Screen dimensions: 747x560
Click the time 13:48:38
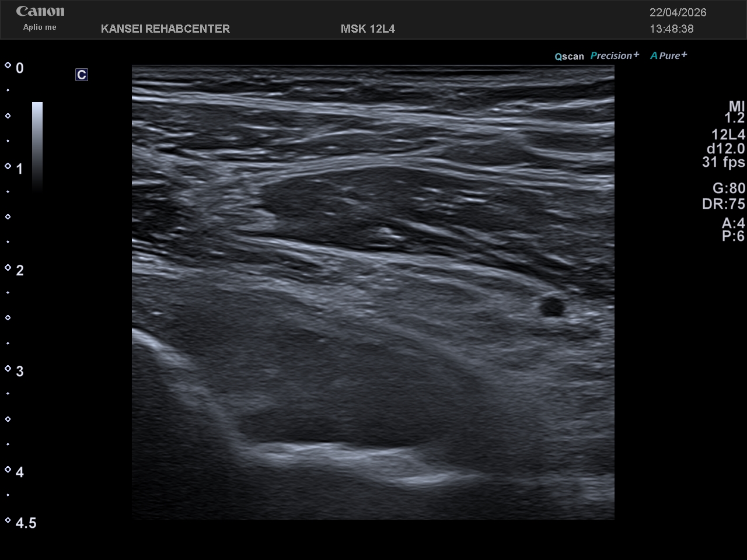[672, 29]
